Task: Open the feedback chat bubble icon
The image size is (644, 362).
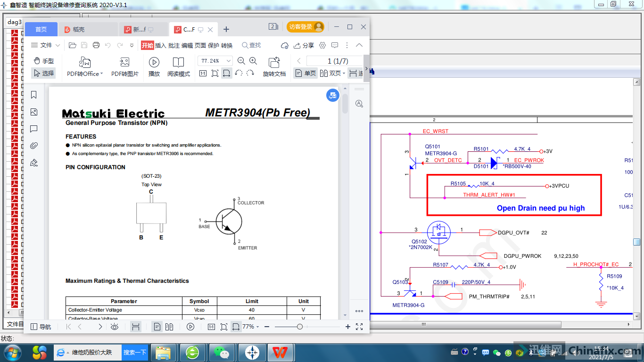Action: (x=335, y=45)
